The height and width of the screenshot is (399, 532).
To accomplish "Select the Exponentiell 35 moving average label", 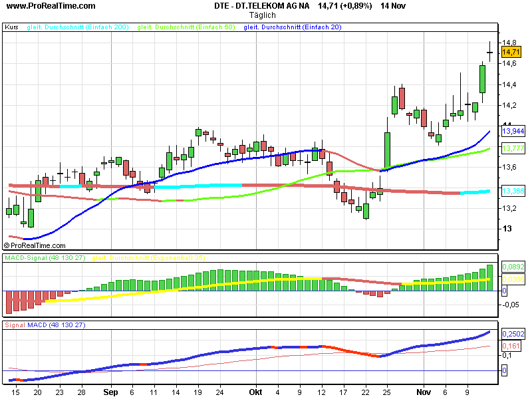I will coord(148,258).
